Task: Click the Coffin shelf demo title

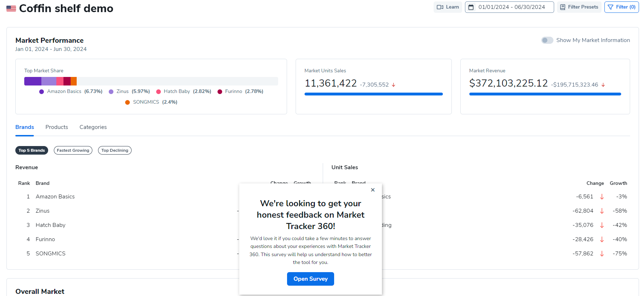Action: point(66,8)
